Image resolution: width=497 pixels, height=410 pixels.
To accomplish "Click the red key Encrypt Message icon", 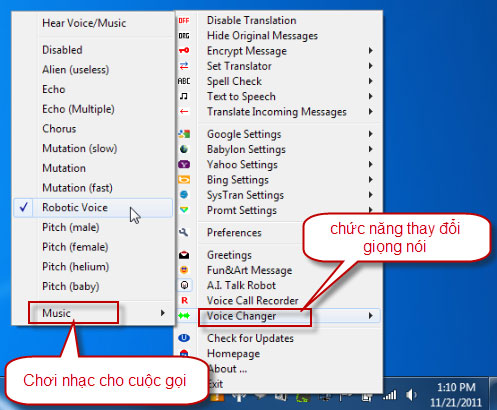I will coord(184,51).
